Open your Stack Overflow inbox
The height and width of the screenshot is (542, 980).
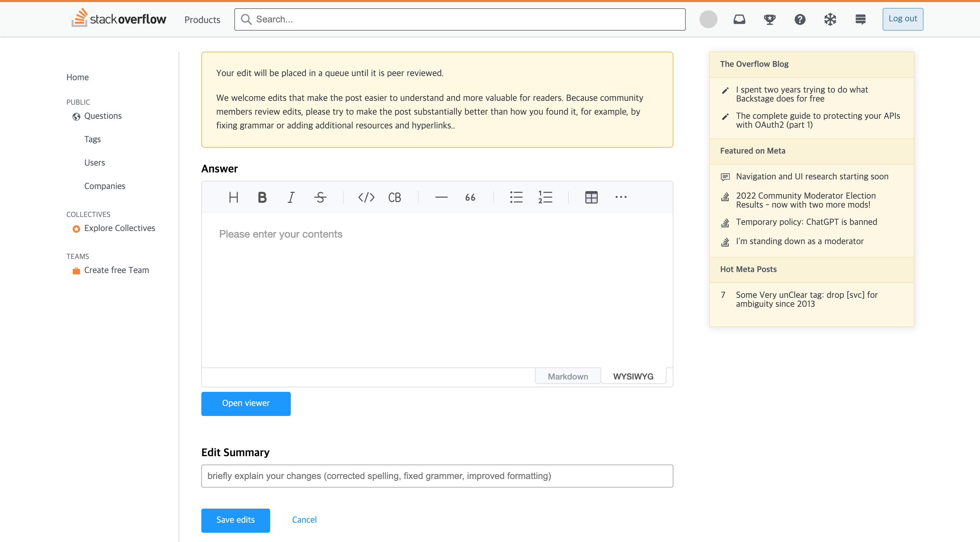point(739,19)
